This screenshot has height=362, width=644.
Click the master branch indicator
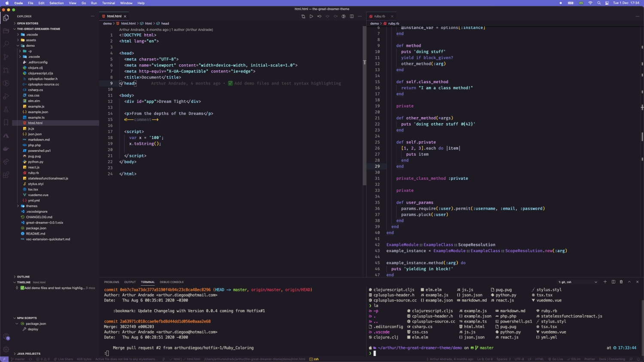[19, 359]
